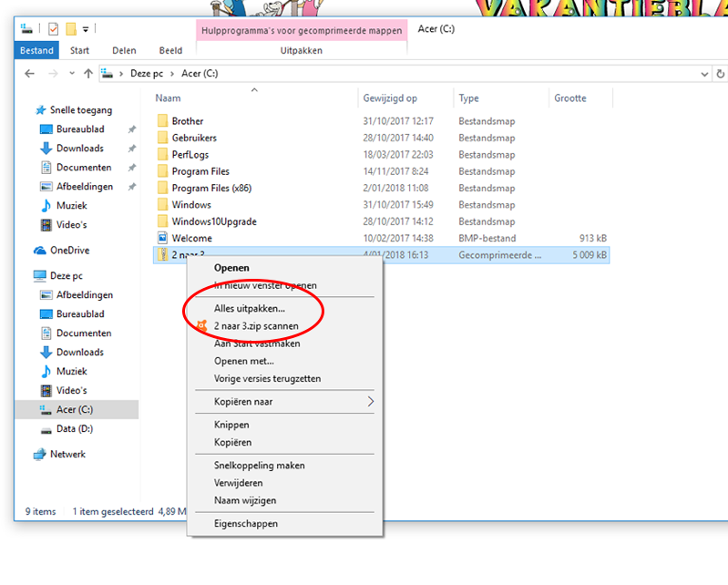728x585 pixels.
Task: Open the Bestand file menu tab
Action: pyautogui.click(x=37, y=51)
